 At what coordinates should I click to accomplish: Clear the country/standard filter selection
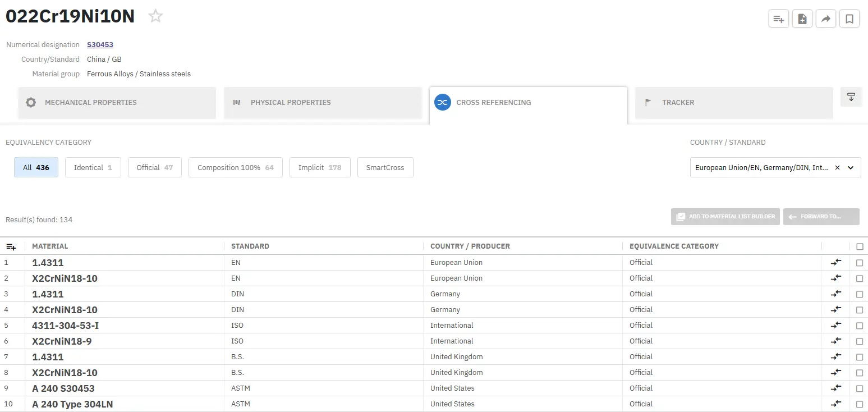pyautogui.click(x=837, y=167)
